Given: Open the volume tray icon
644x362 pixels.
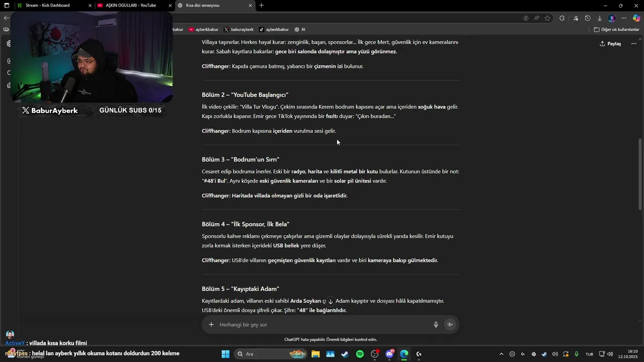Looking at the screenshot, I should 610,354.
